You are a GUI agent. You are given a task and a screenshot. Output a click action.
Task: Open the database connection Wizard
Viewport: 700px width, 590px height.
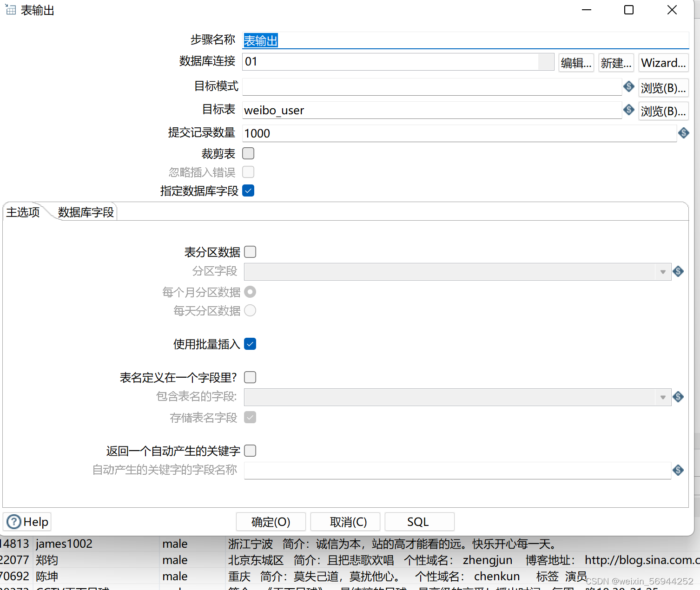coord(663,62)
